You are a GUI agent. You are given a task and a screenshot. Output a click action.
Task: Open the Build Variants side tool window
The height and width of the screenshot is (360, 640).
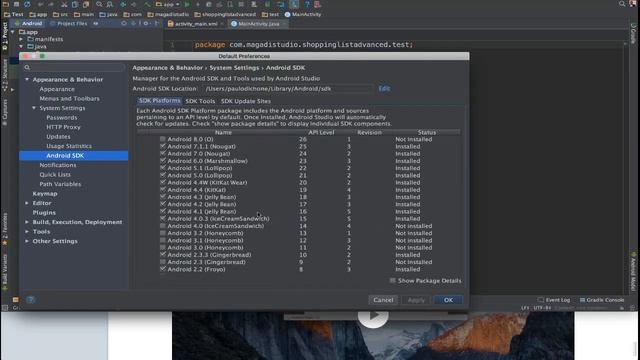pos(5,271)
